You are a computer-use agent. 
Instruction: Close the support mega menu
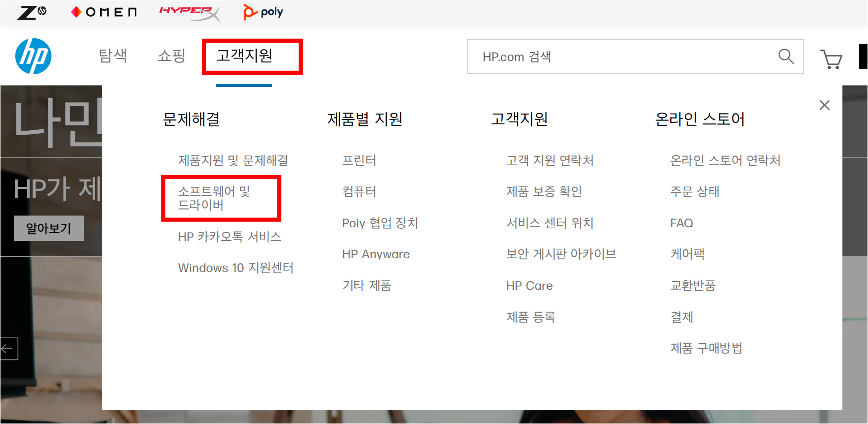825,105
